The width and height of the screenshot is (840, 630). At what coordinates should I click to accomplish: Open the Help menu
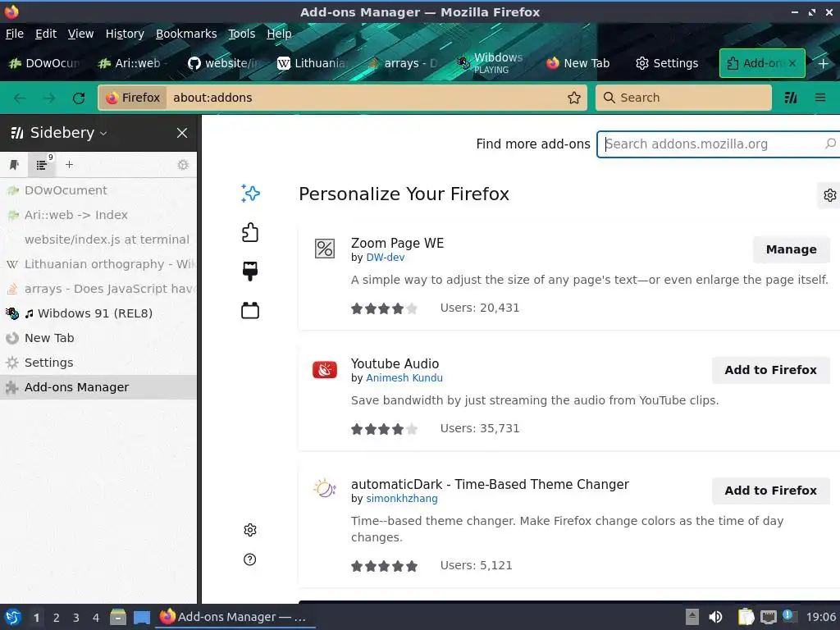point(279,34)
